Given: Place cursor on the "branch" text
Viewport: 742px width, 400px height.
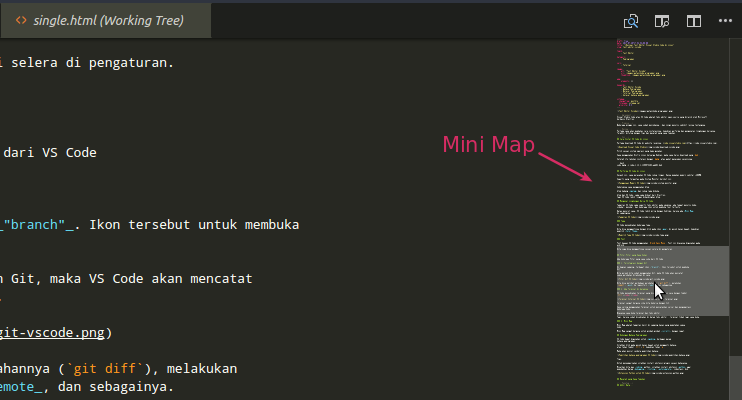Looking at the screenshot, I should coord(38,224).
